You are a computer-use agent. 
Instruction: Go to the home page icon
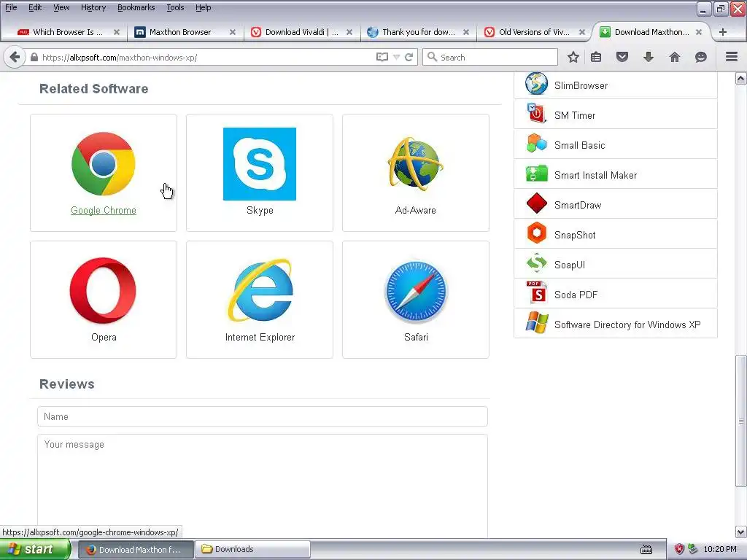coord(675,57)
